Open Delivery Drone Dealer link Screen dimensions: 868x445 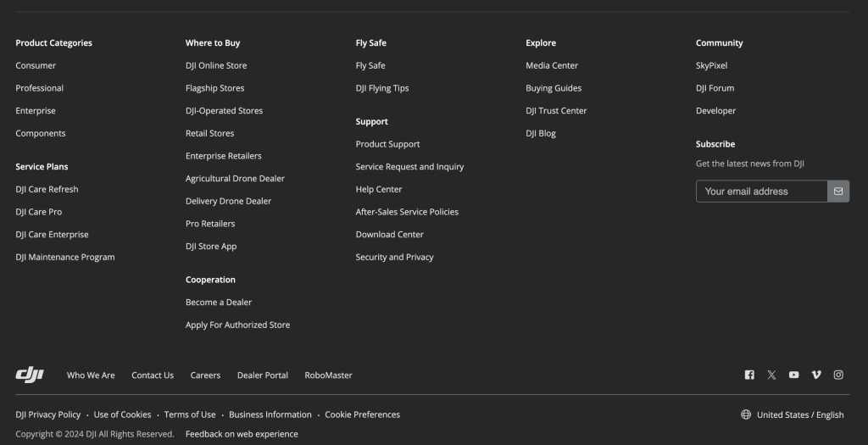click(x=229, y=202)
